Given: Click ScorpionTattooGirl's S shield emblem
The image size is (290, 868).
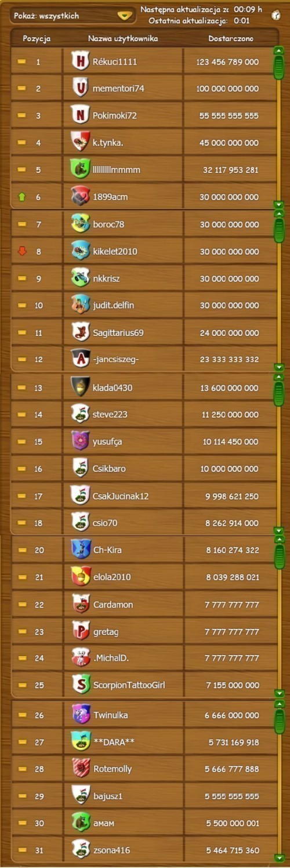Looking at the screenshot, I should [x=81, y=685].
